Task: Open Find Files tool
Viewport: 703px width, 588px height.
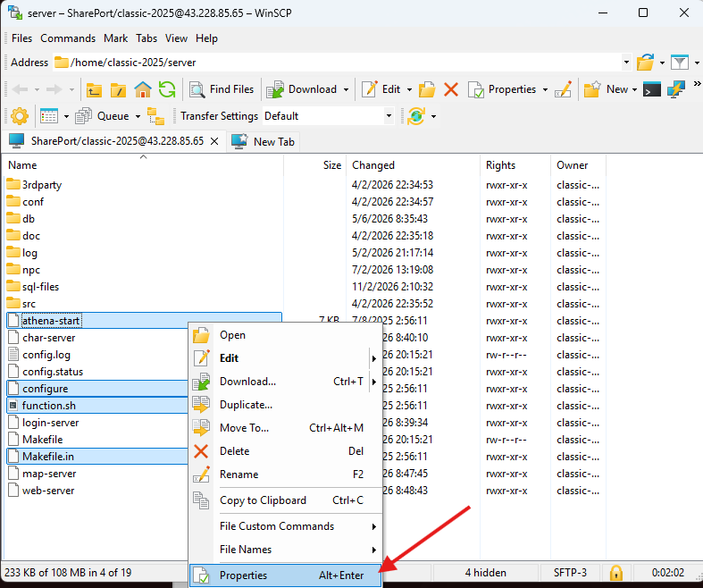Action: tap(222, 89)
